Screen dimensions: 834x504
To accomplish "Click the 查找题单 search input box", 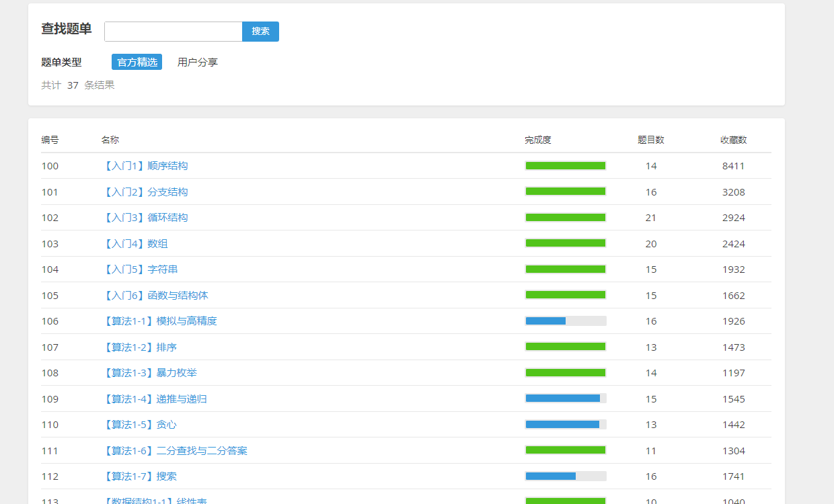I will 174,32.
